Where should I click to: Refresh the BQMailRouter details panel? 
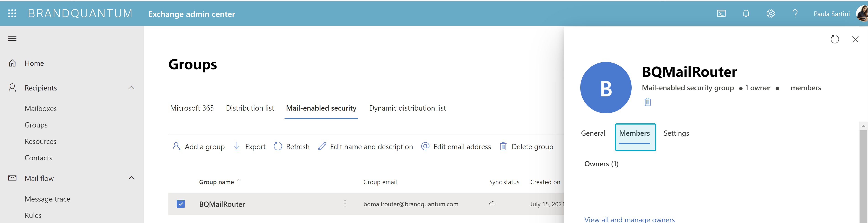(835, 39)
